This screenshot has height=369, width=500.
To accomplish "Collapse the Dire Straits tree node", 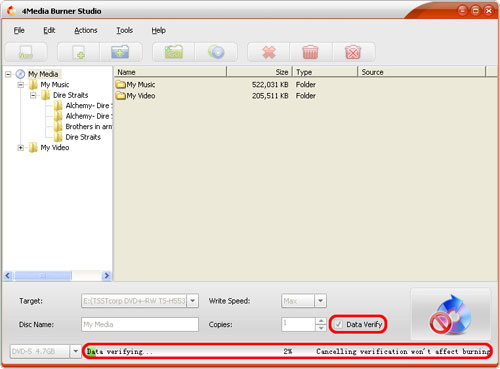I will 33,95.
